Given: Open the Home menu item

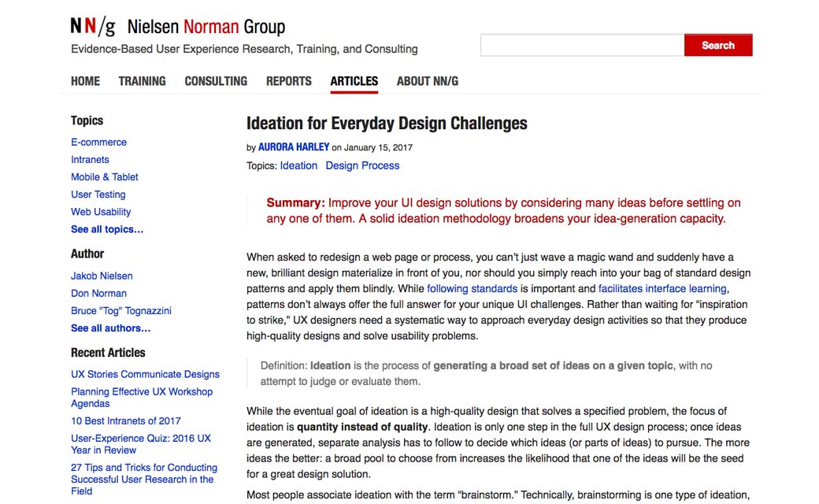Looking at the screenshot, I should [85, 81].
